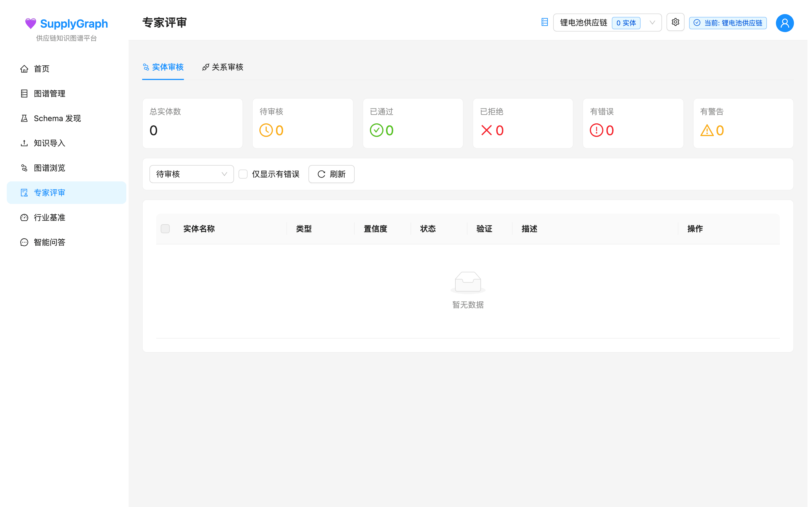Open the 图谱浏览 graph browser

click(x=49, y=168)
